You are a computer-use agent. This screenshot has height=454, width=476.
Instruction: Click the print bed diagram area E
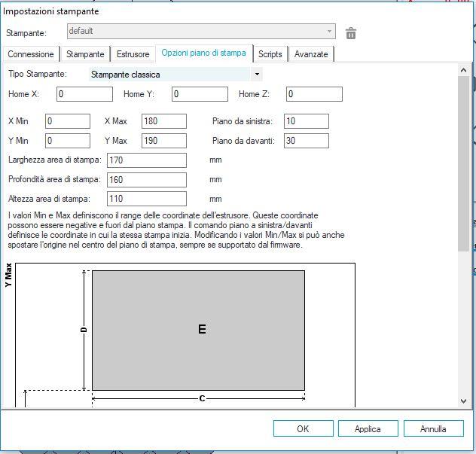tap(199, 330)
